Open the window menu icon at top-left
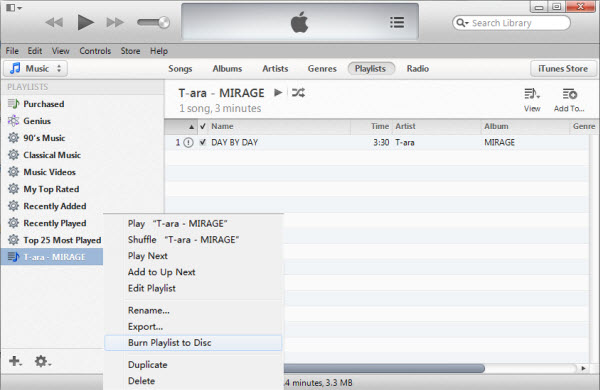Image resolution: width=600 pixels, height=390 pixels. [x=14, y=8]
